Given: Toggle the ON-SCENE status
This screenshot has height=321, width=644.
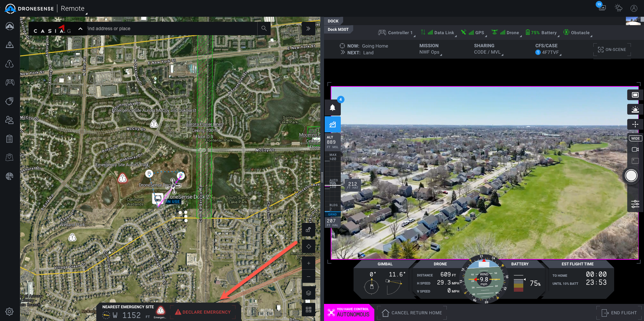Looking at the screenshot, I should [612, 50].
